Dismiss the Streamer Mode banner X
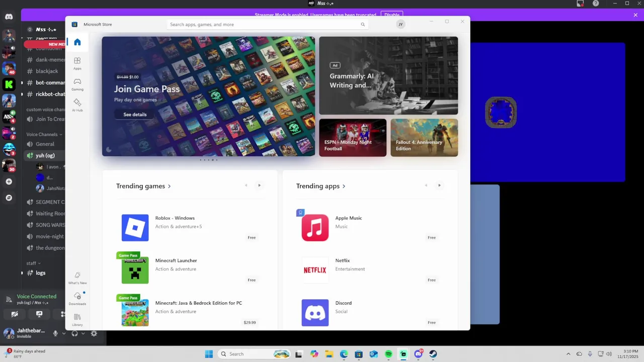 635,15
